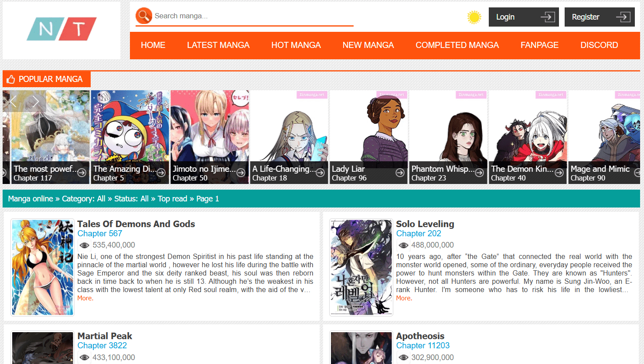Click arrow icon on Phantom Whisp... card
This screenshot has height=364, width=644.
pos(479,173)
